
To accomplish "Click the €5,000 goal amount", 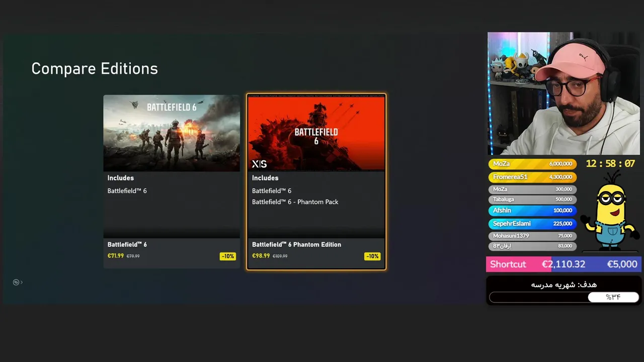I will tap(622, 264).
